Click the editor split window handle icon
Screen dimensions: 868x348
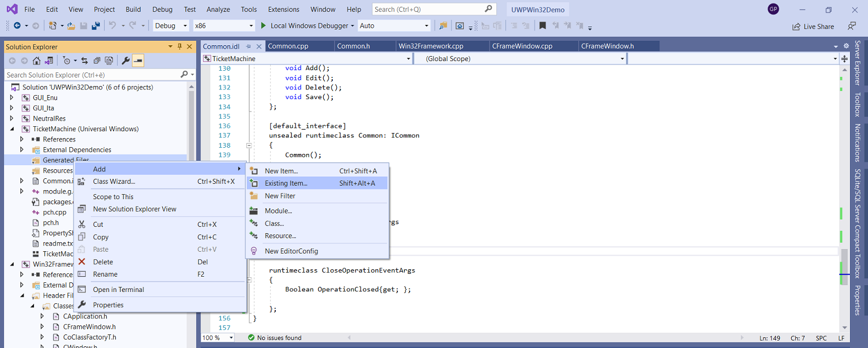(x=844, y=59)
